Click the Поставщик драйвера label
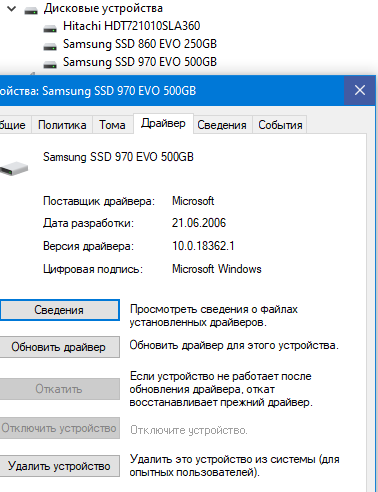This screenshot has width=378, height=492. (x=99, y=201)
